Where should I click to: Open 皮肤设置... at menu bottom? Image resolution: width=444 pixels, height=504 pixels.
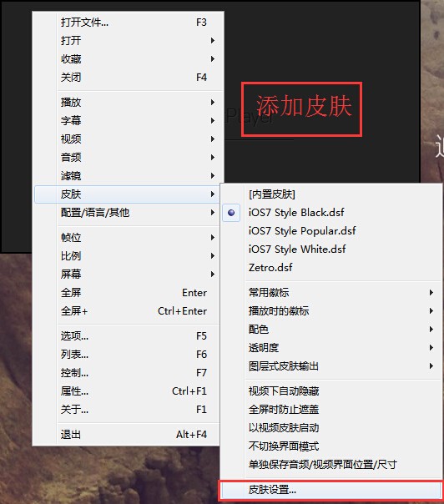coord(331,490)
